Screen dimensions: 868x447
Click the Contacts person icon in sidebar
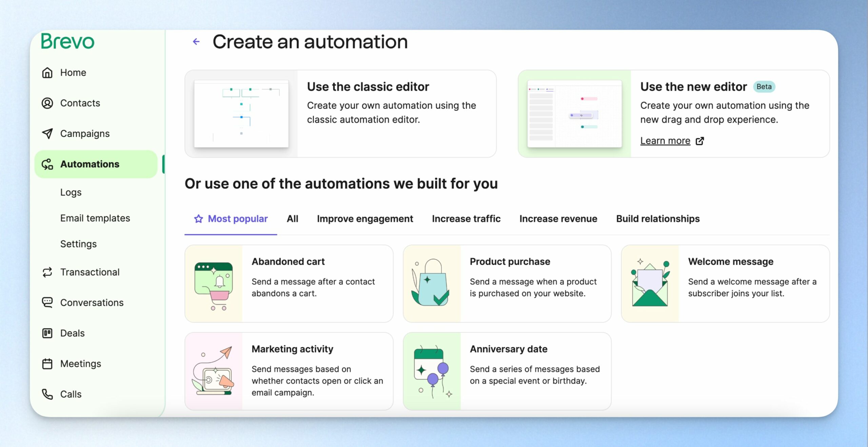coord(47,103)
